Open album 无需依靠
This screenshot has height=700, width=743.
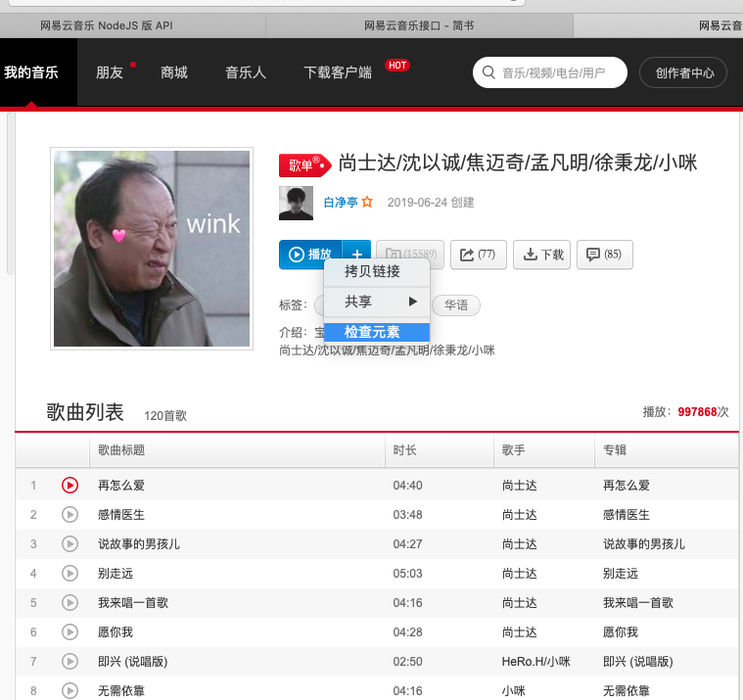click(626, 691)
